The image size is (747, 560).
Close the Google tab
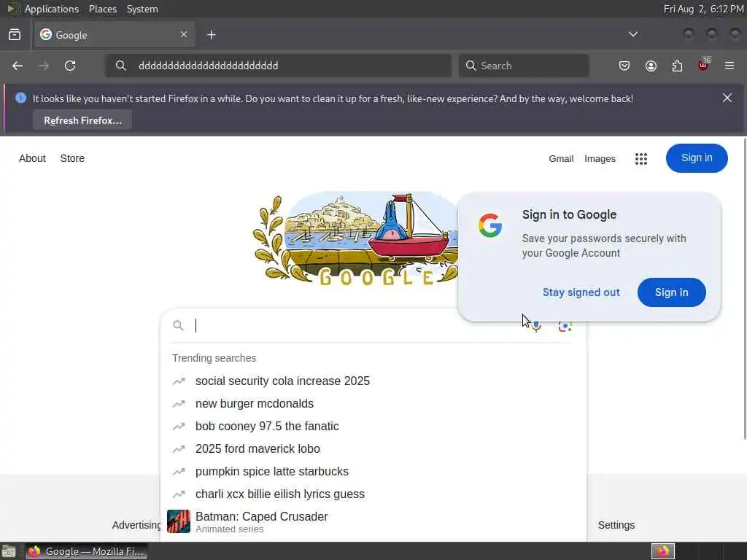(184, 34)
